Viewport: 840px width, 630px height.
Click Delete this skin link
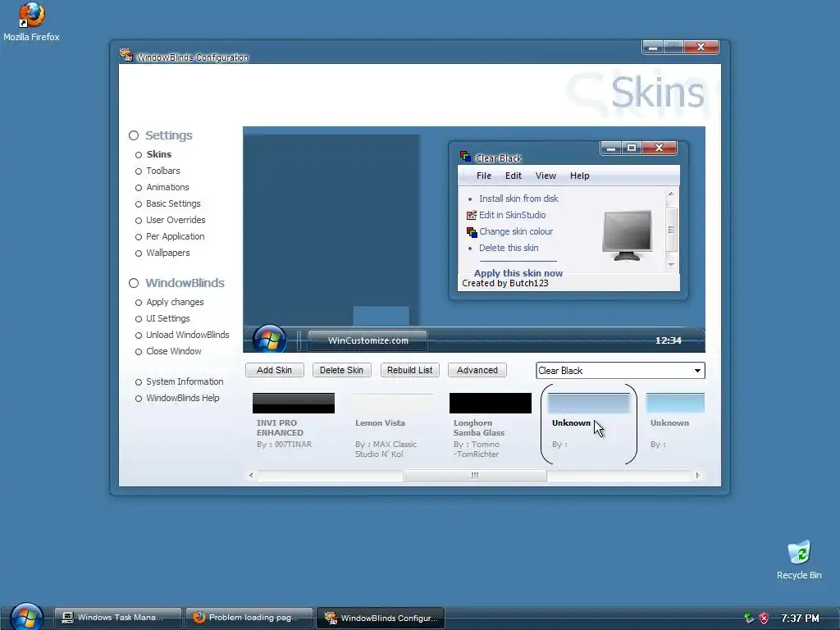tap(509, 248)
